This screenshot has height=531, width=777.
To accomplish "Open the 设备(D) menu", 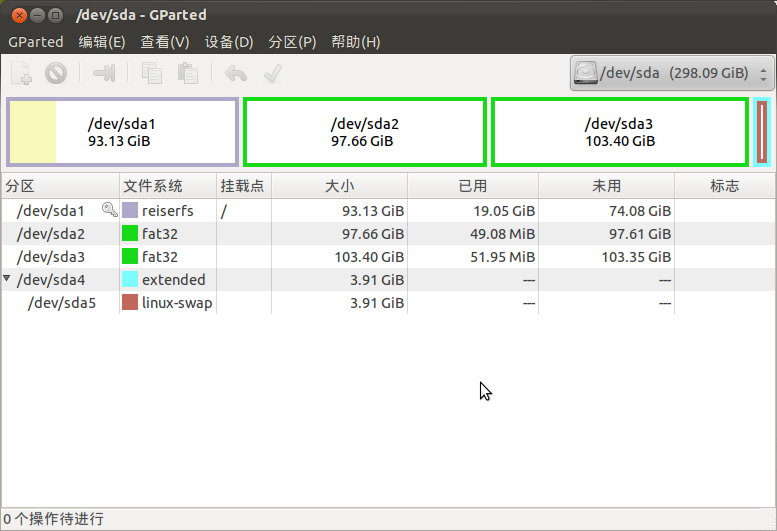I will (x=229, y=42).
